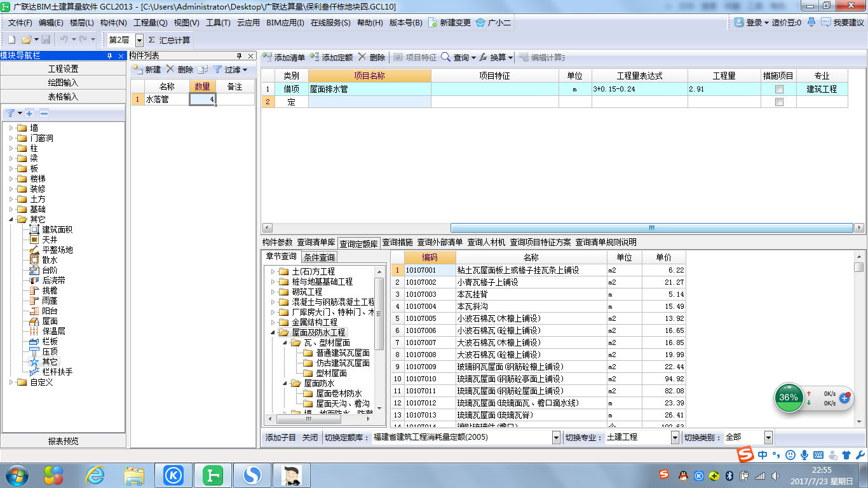This screenshot has height=488, width=868.
Task: Open the 广小二 assistant
Action: 494,22
